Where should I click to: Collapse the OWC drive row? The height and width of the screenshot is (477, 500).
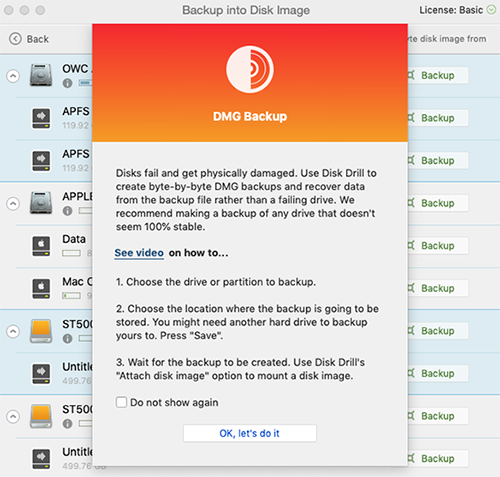coord(13,76)
